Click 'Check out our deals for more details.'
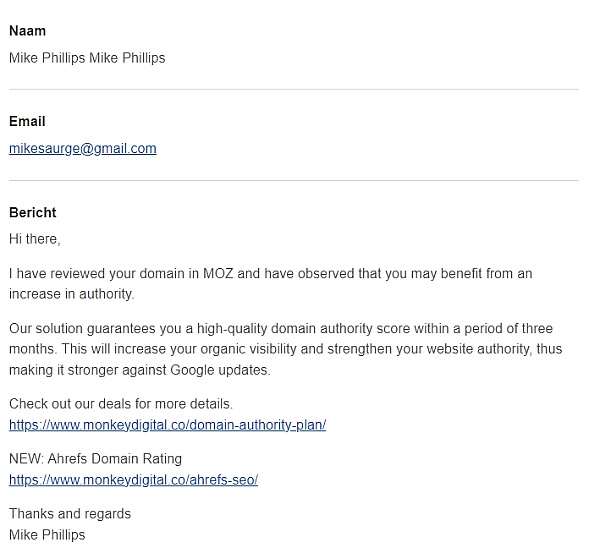 tap(121, 404)
